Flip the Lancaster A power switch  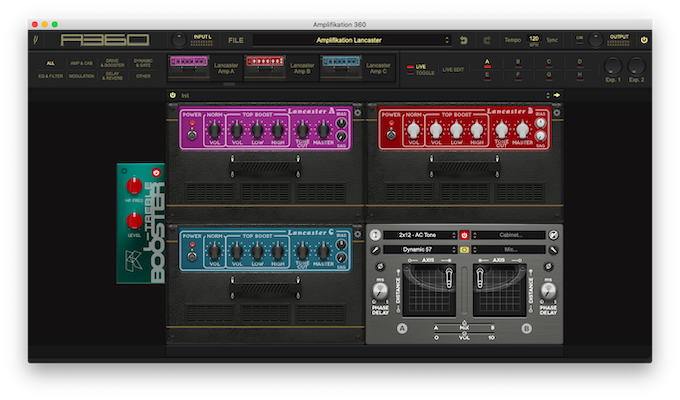(x=192, y=131)
